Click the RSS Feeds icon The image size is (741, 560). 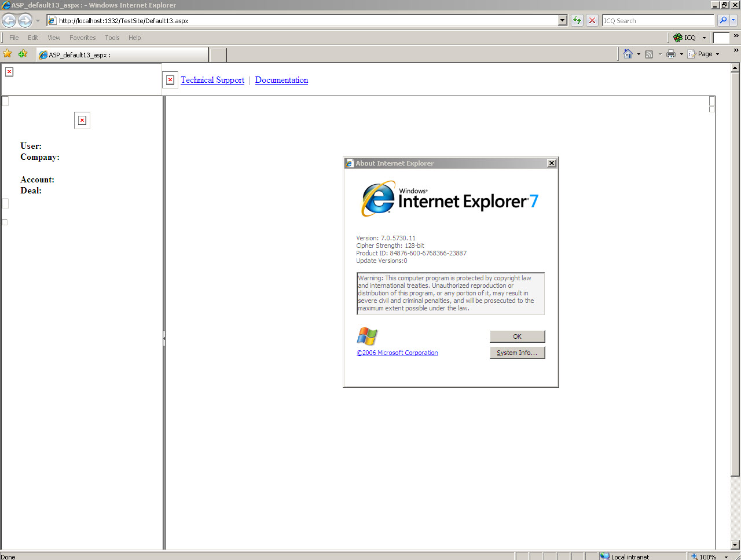pyautogui.click(x=649, y=54)
